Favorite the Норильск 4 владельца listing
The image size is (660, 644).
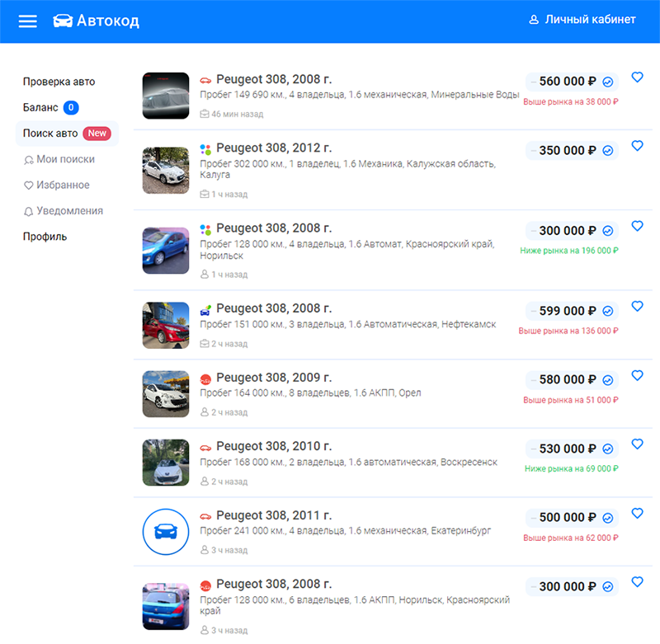coord(637,226)
